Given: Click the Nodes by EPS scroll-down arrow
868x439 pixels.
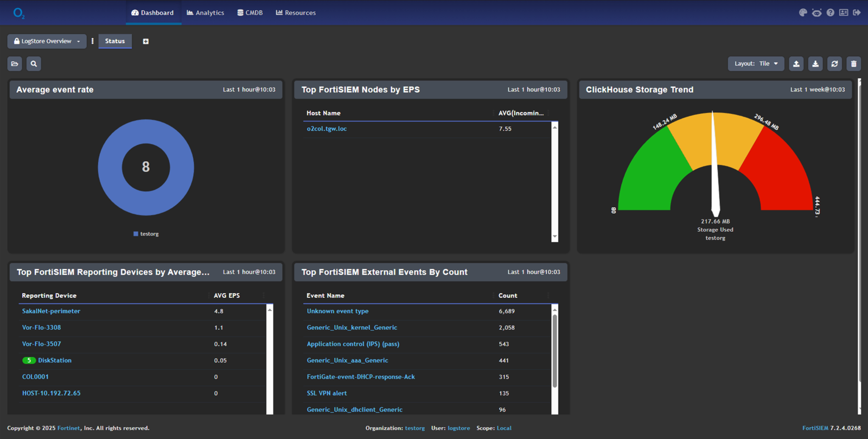Looking at the screenshot, I should 554,237.
